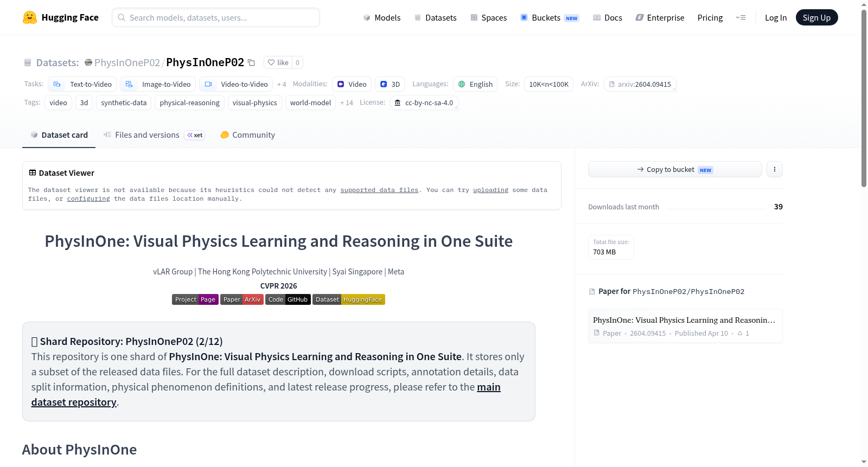Open Enterprise from the top navigation
Screen dimensions: 868x467
click(x=660, y=17)
